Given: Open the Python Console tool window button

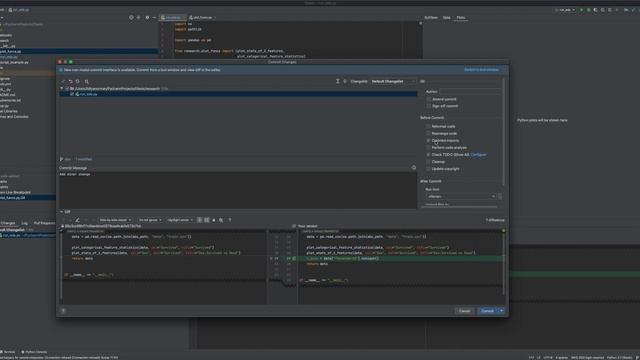Looking at the screenshot, I should point(34,352).
